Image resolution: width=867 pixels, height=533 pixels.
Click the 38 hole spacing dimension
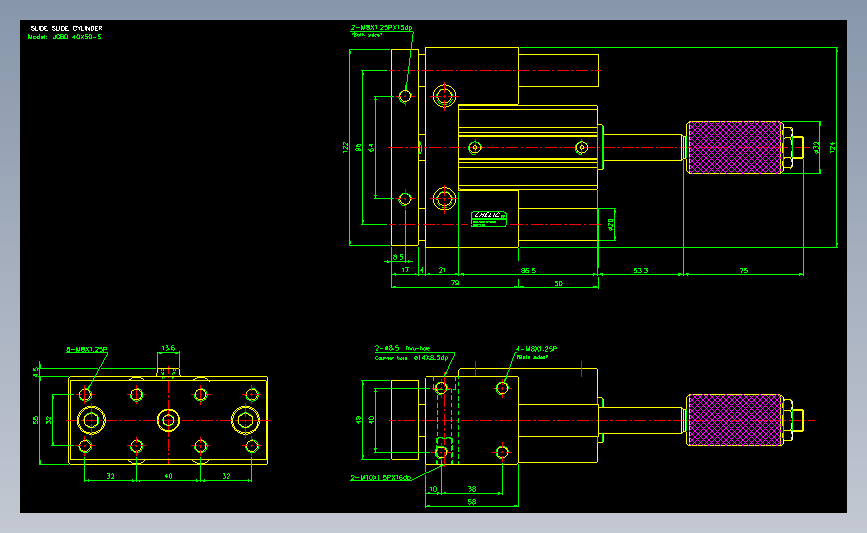pyautogui.click(x=472, y=489)
